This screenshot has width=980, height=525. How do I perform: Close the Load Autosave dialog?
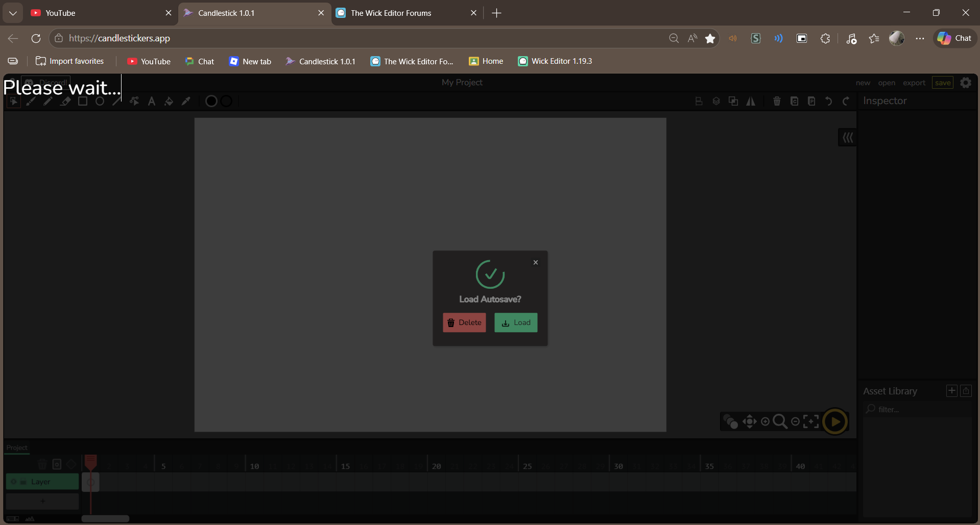[535, 262]
